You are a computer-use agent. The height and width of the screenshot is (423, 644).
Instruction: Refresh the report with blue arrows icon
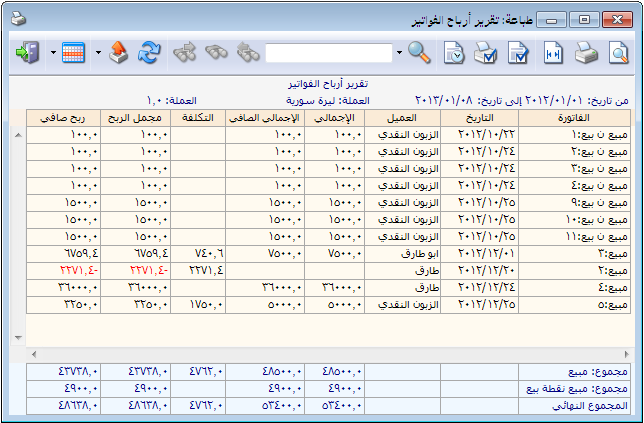[149, 53]
